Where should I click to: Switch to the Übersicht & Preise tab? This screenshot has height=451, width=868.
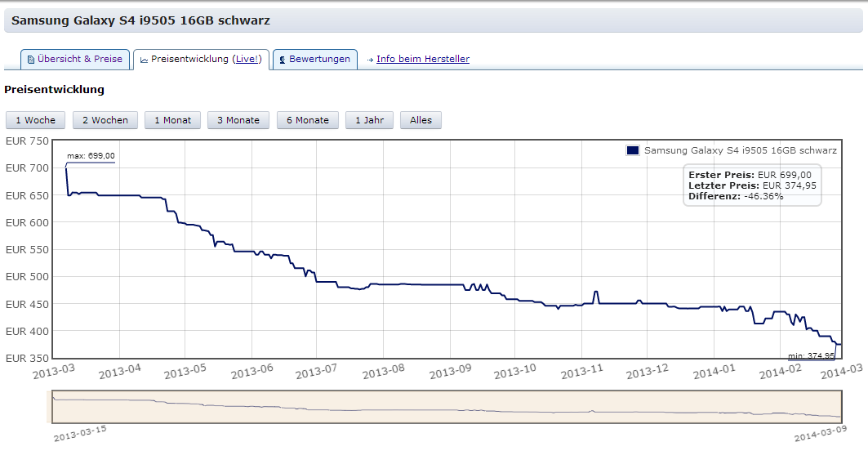79,59
